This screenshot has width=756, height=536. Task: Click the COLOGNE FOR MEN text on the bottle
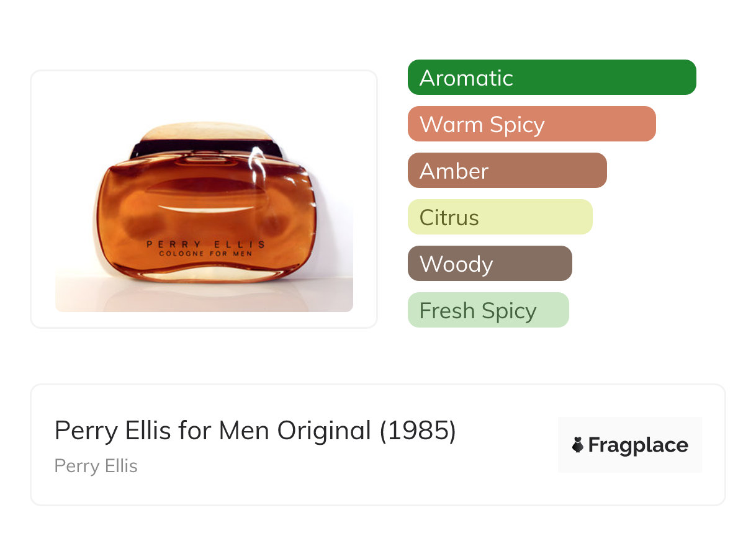tap(205, 254)
